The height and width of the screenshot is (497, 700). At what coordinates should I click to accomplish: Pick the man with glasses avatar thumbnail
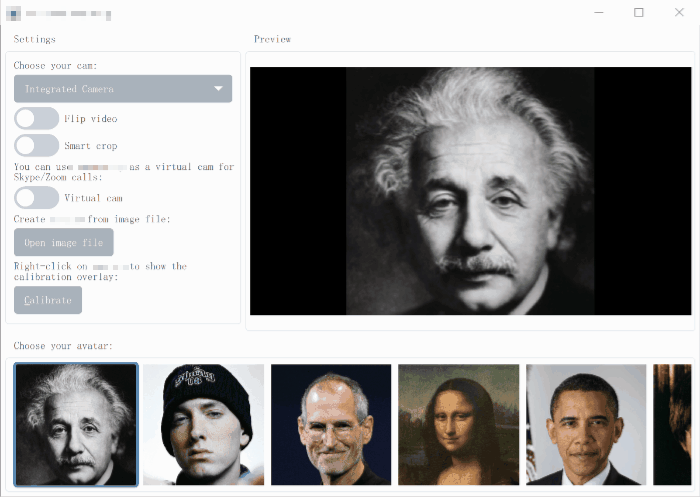331,425
